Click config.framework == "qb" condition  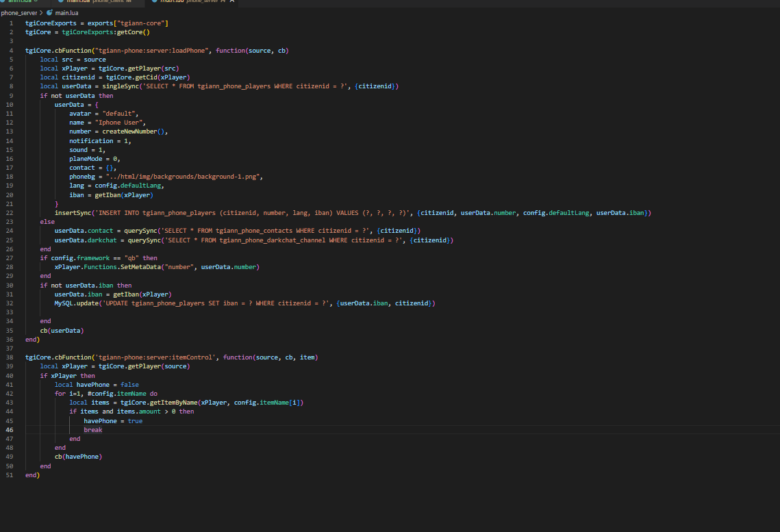[x=95, y=259]
